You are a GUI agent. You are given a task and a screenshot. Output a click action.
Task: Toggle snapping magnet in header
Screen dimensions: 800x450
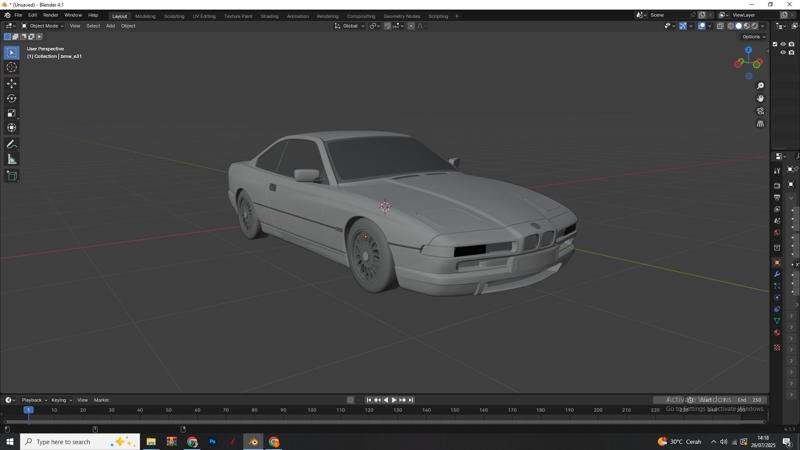387,26
